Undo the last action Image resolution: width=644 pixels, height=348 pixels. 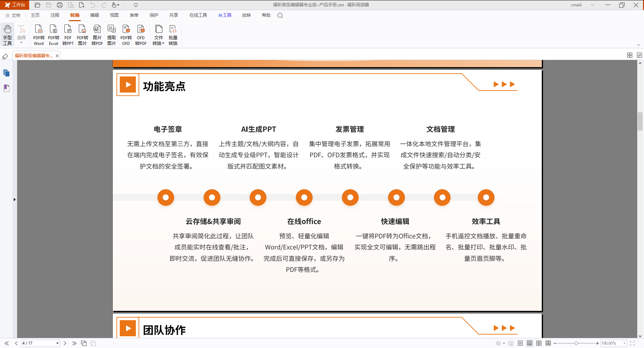pyautogui.click(x=93, y=5)
